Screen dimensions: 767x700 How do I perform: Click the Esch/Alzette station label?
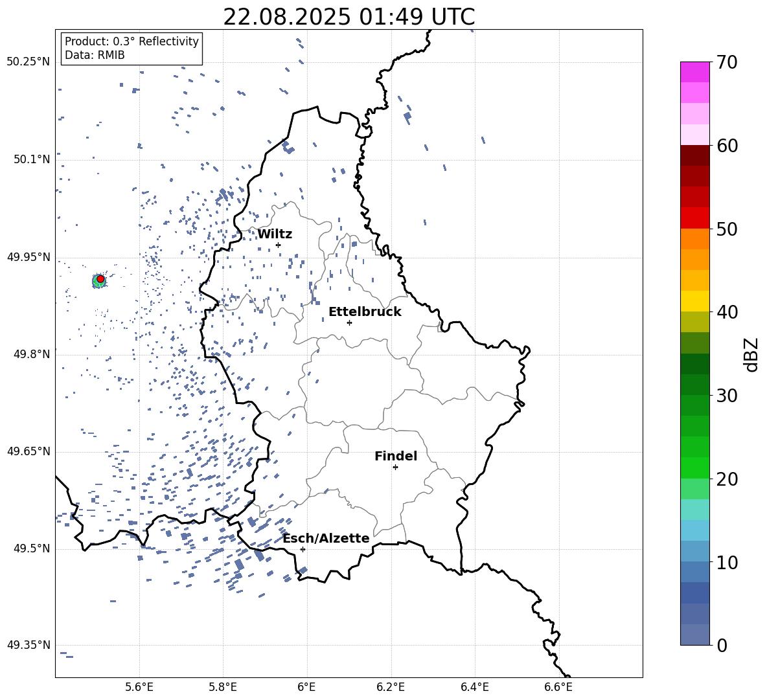pos(326,538)
